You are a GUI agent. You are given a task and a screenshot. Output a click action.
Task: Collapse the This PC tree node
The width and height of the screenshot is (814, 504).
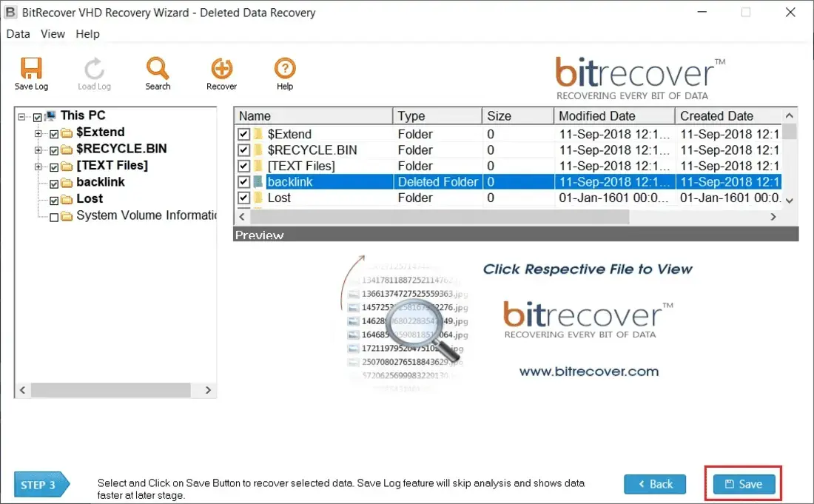(21, 117)
